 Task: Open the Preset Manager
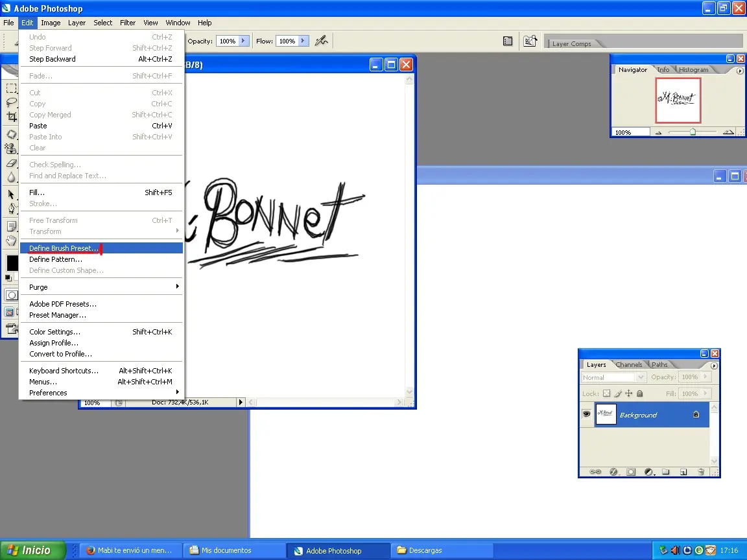click(x=57, y=315)
